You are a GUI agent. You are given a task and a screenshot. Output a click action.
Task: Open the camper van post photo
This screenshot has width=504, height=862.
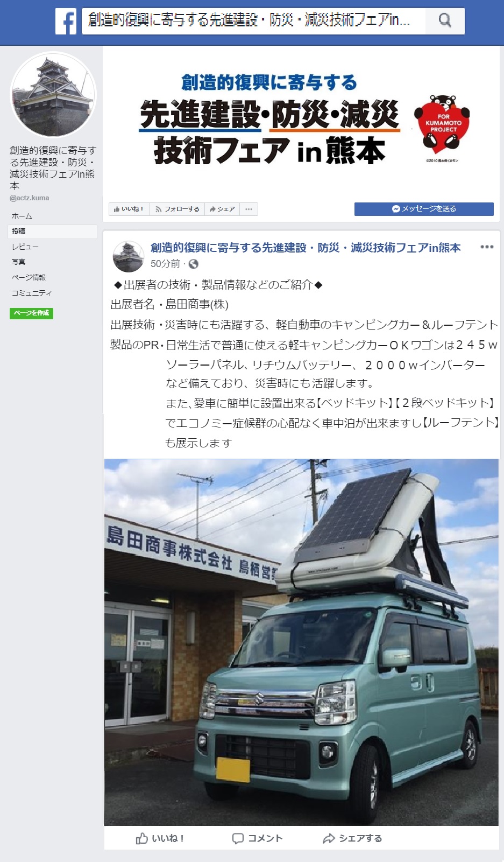click(x=301, y=642)
